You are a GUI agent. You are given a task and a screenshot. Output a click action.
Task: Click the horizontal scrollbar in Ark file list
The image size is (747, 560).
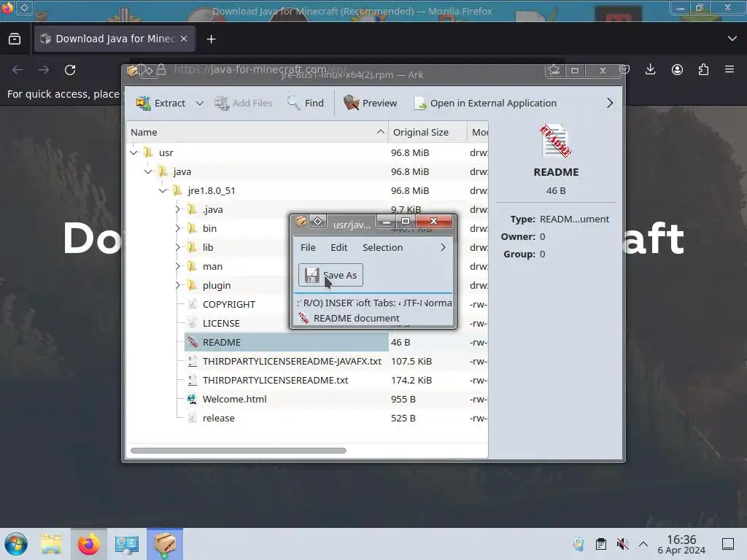point(239,451)
